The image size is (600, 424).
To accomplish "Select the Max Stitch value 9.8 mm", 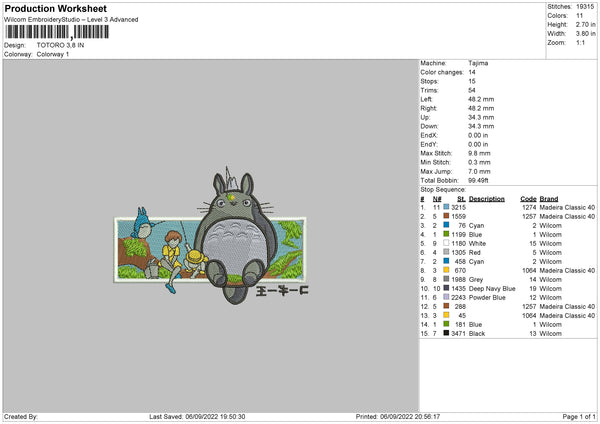I will point(479,153).
